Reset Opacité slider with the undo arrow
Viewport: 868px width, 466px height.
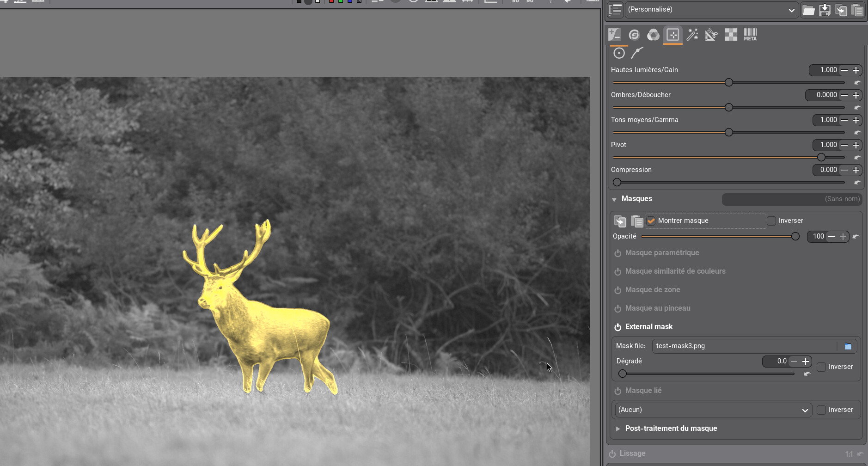pyautogui.click(x=856, y=237)
